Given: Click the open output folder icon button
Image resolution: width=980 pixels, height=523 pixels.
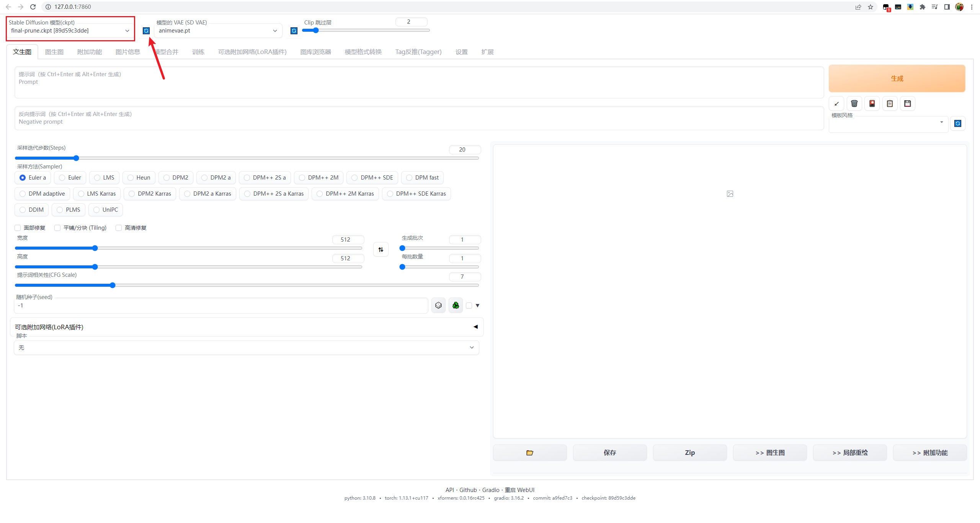Looking at the screenshot, I should 529,453.
